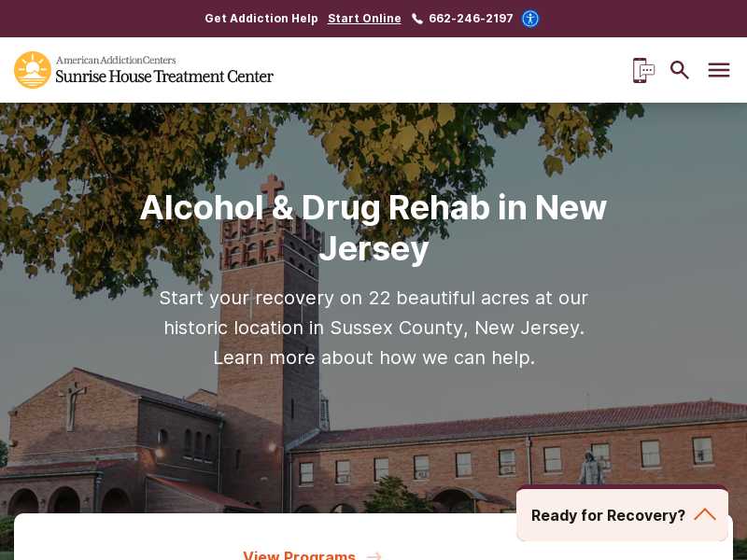Click the brick bell tower in the hero image
747x560 pixels.
click(x=269, y=343)
